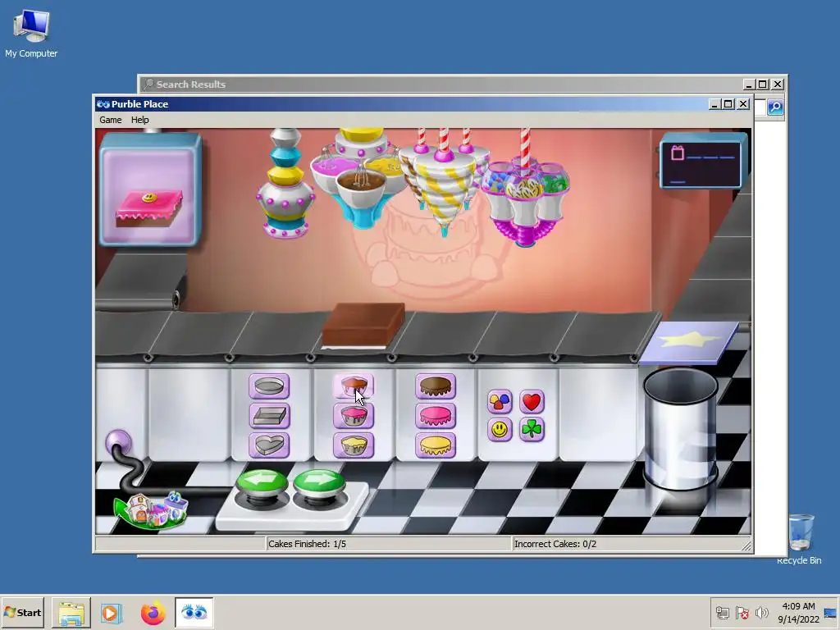
Task: Click the order progress screen with gift icon
Action: point(703,161)
